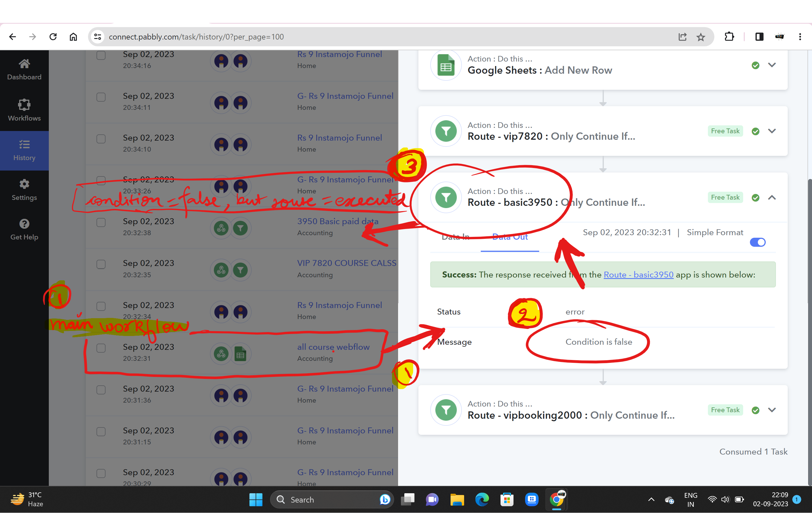
Task: Click ENG IN language indicator
Action: click(x=690, y=500)
